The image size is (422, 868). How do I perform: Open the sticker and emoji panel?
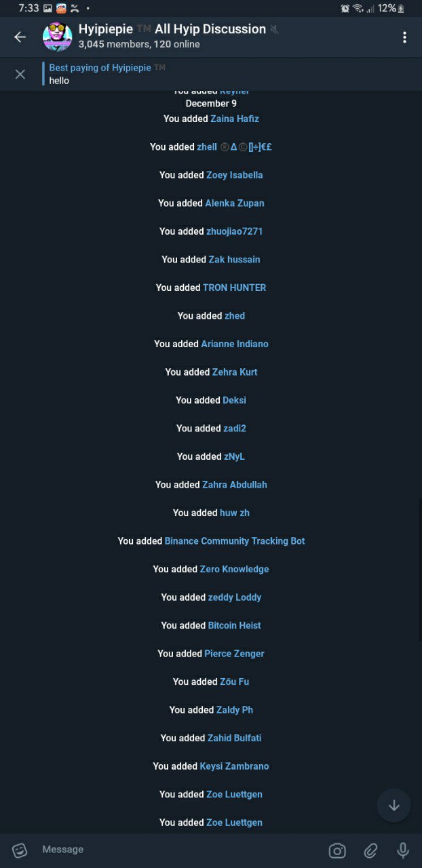pos(20,850)
